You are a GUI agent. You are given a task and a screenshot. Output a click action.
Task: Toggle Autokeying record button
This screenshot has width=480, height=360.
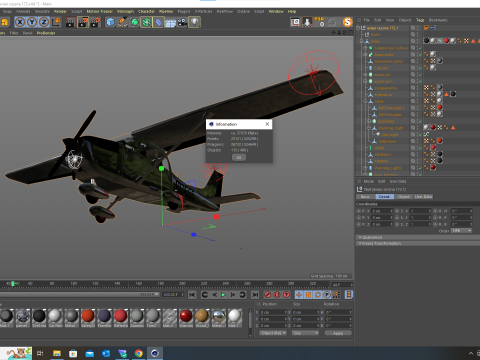(277, 295)
